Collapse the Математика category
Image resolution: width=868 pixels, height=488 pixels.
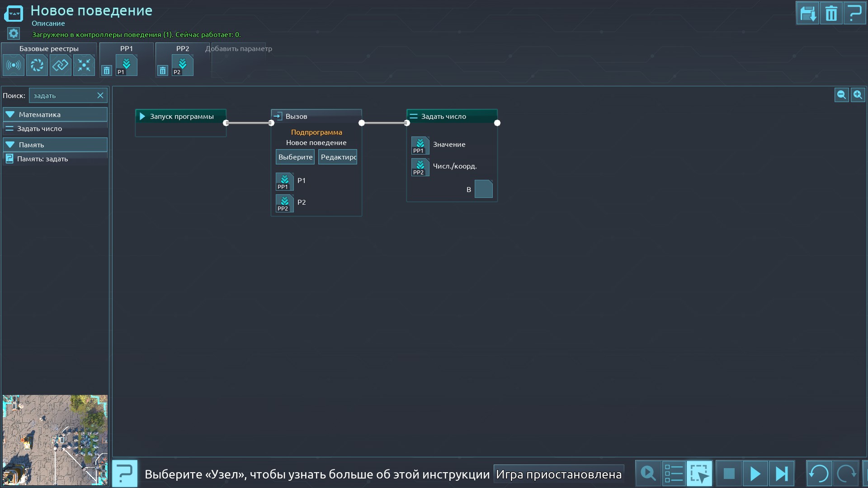coord(10,114)
